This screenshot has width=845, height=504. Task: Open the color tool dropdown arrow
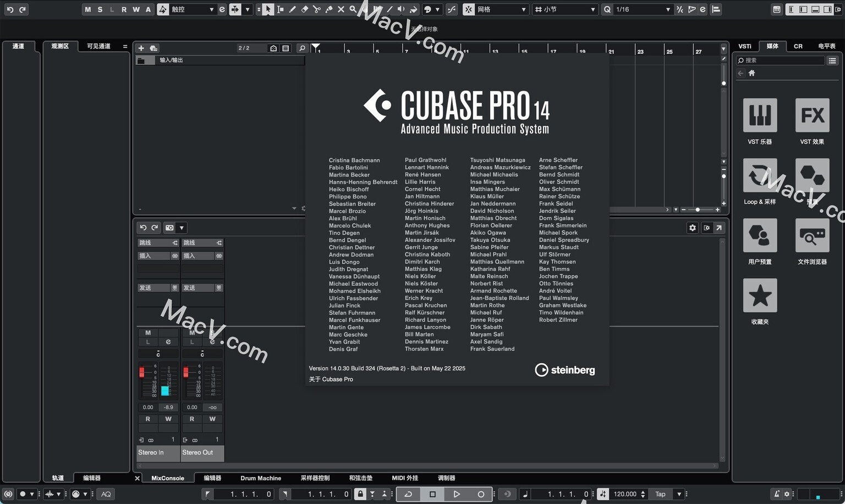438,9
